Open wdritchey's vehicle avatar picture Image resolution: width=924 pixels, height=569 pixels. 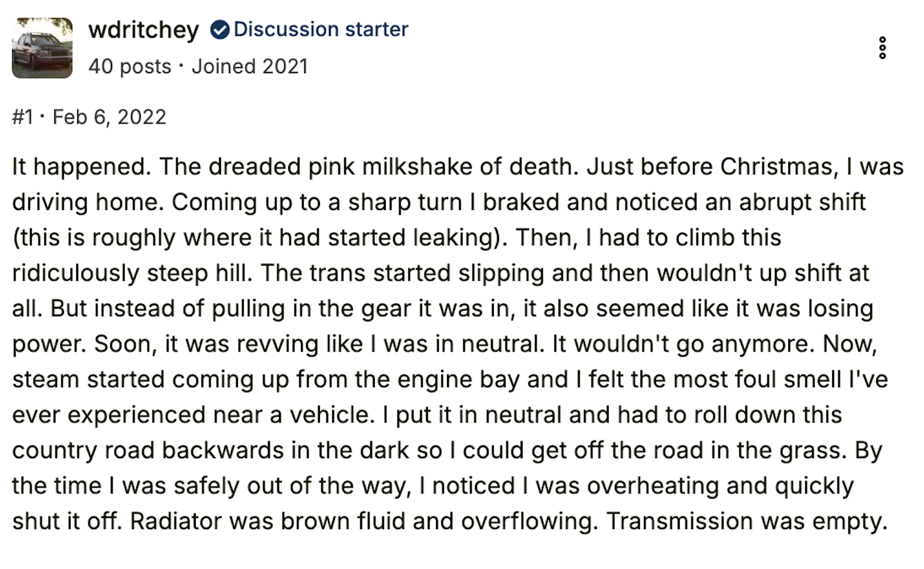click(42, 48)
